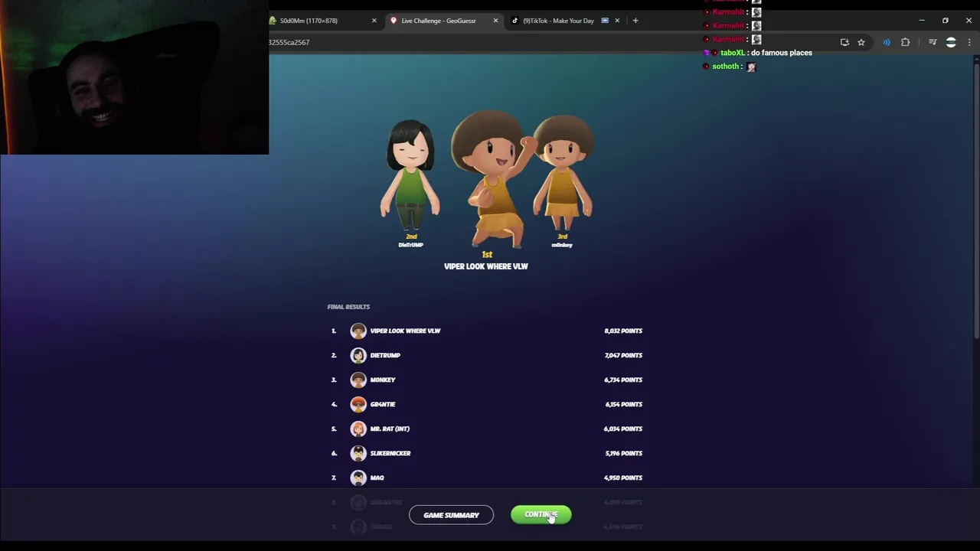Select player name VIPER LOOK WHERE VLW in results
Viewport: 980px width, 551px height.
coord(405,331)
